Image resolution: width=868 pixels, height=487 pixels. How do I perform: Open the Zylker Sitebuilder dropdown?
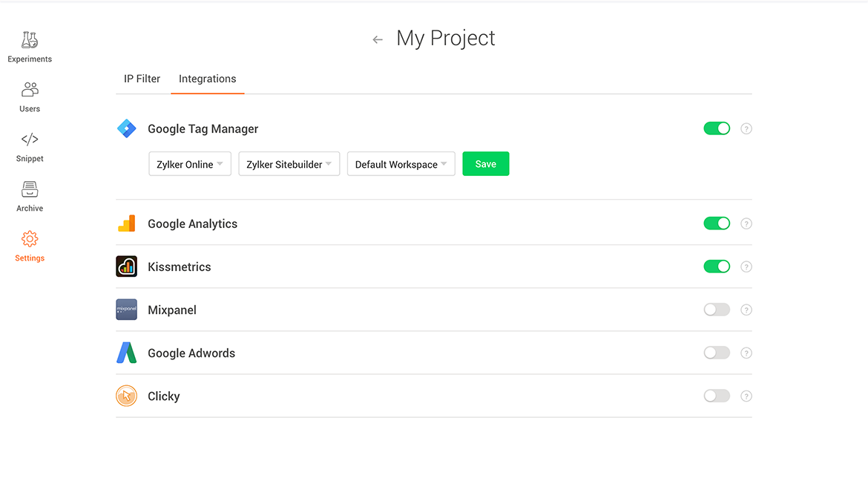(289, 164)
